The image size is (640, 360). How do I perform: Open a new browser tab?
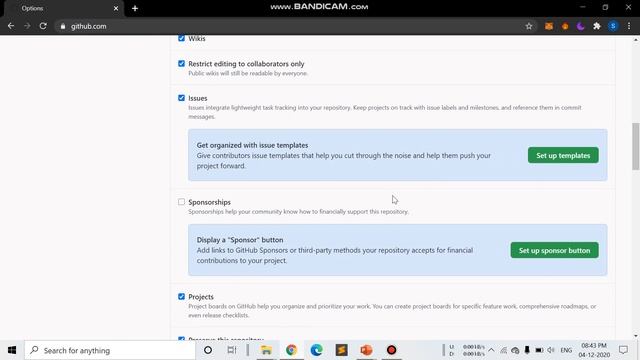pos(135,8)
